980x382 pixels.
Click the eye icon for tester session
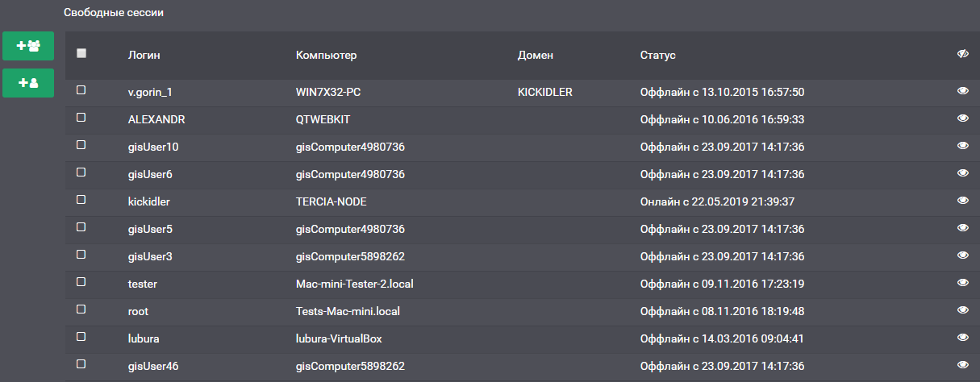click(x=962, y=283)
